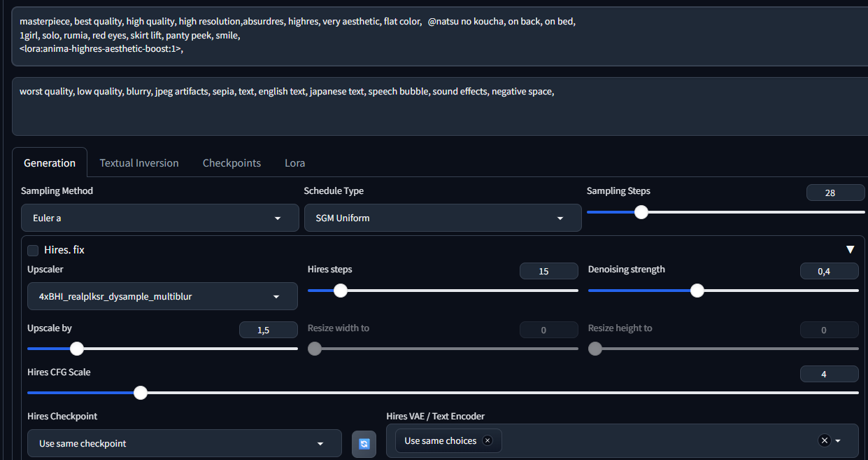The height and width of the screenshot is (460, 868).
Task: Refresh the Hires Checkpoint list
Action: coord(364,444)
